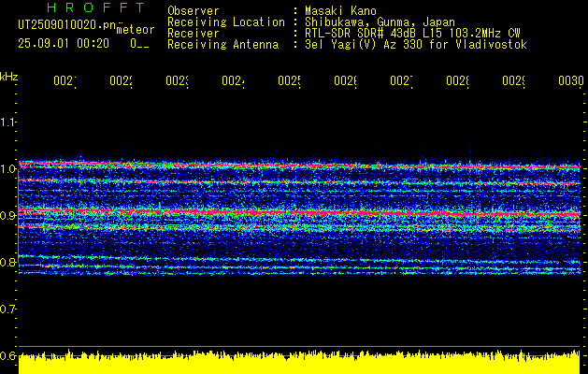
Task: Click the RTL-SDR SDR# receiver details
Action: coord(412,34)
